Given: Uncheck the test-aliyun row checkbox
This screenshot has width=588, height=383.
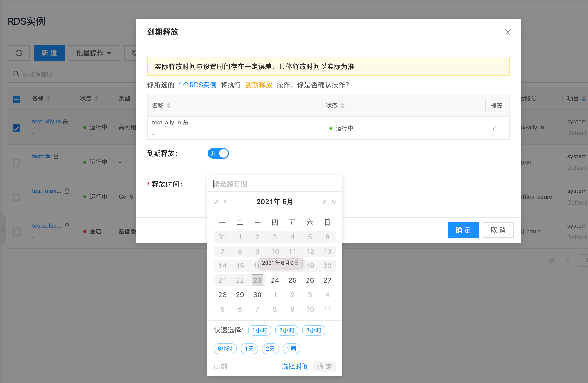Looking at the screenshot, I should pos(16,128).
